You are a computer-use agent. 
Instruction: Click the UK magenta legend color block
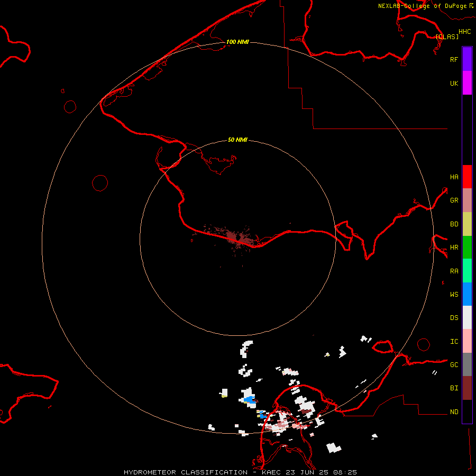(467, 83)
